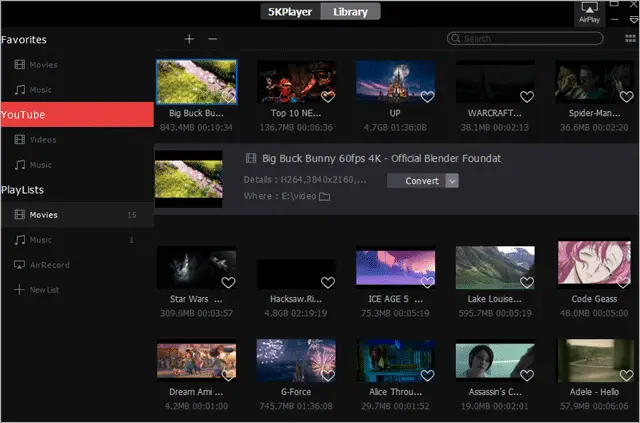
Task: Favorite the Top 10 NE... video
Action: [x=328, y=97]
